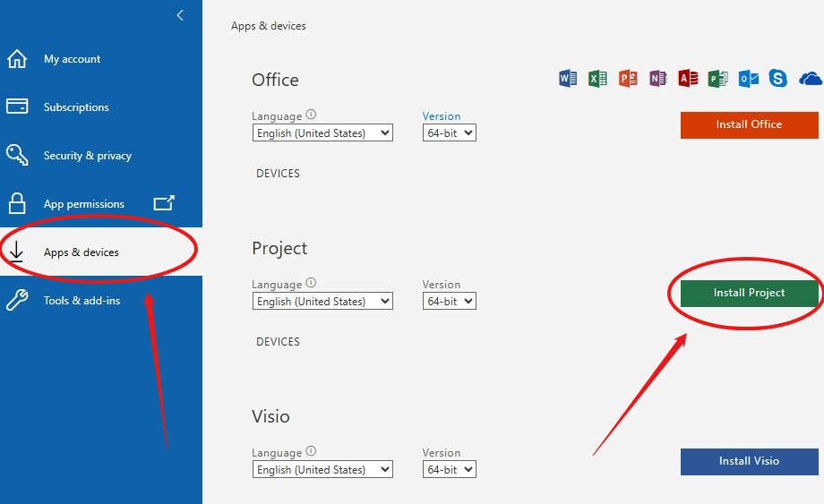Click the Office section heading

click(x=275, y=80)
